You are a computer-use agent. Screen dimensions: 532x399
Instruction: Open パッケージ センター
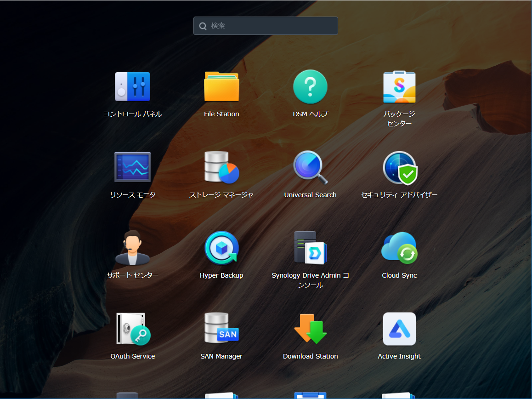click(399, 86)
